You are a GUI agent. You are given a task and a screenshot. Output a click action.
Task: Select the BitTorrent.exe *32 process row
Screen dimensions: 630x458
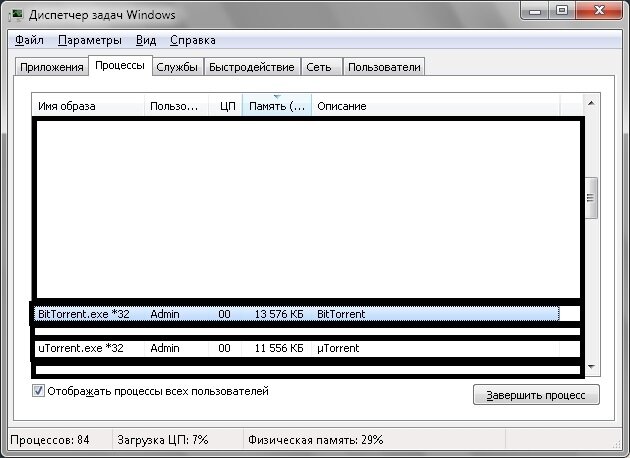pyautogui.click(x=297, y=314)
